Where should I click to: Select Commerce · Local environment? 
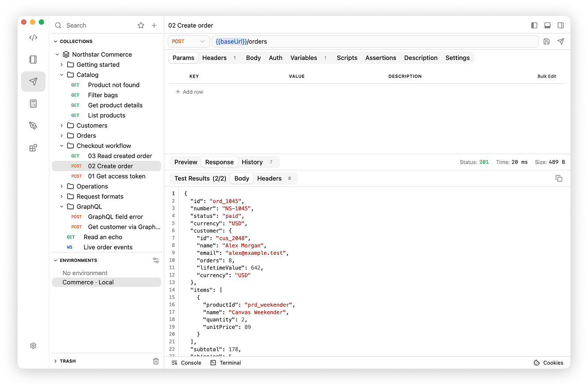click(107, 282)
